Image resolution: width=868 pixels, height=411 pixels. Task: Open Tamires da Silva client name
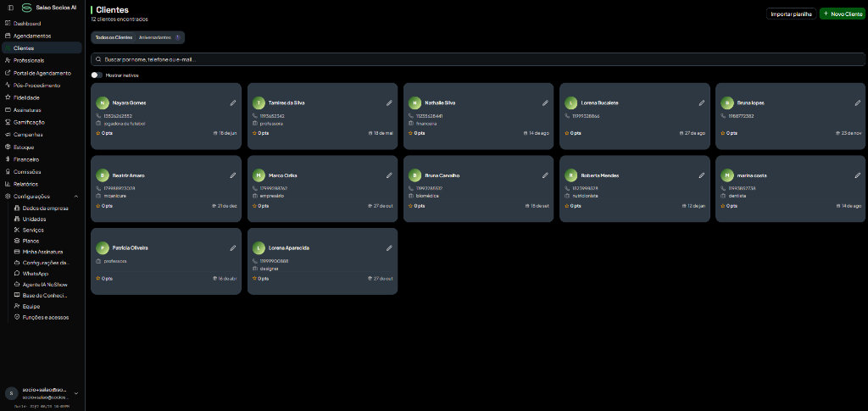point(287,103)
